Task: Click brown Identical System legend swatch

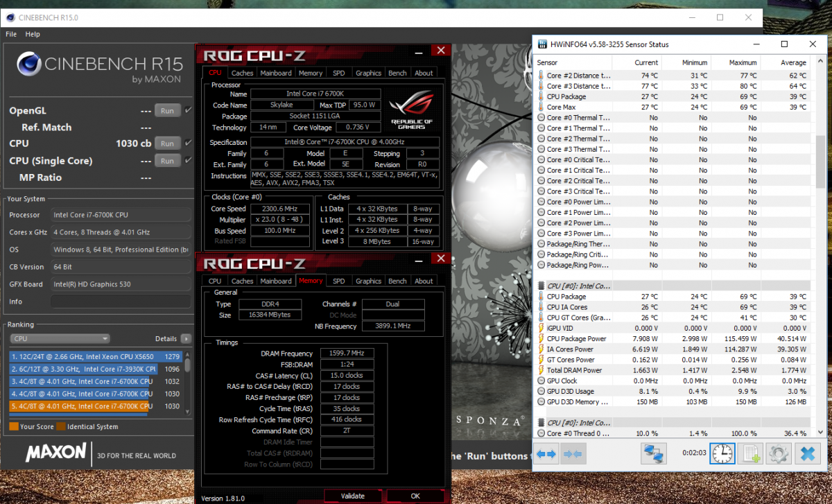Action: [x=61, y=426]
